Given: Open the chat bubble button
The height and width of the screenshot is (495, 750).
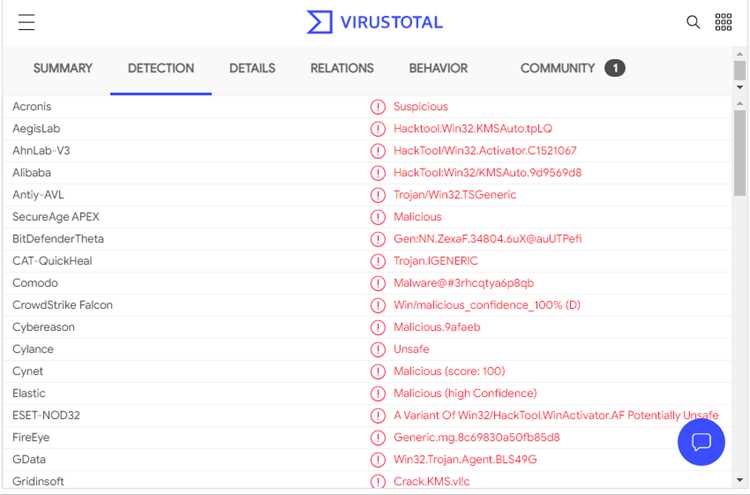Looking at the screenshot, I should coord(701,442).
